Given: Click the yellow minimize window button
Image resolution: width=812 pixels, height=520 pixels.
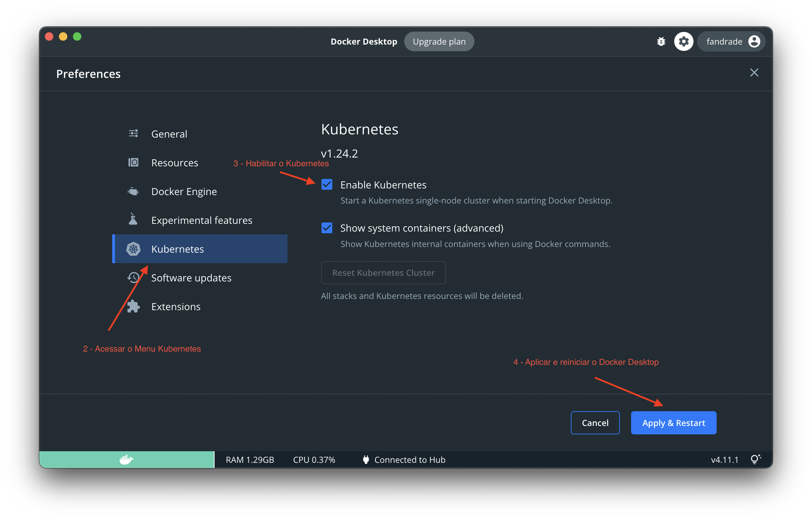Looking at the screenshot, I should pyautogui.click(x=63, y=36).
